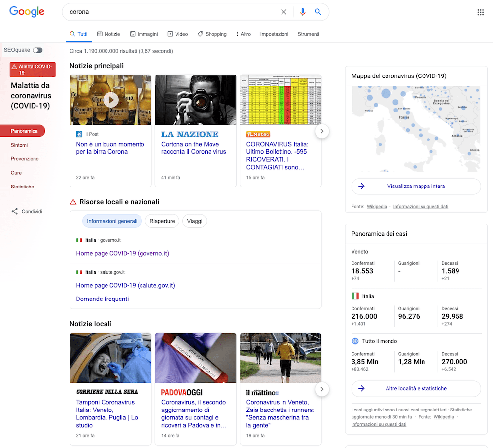Click the PadovaOggi logo
This screenshot has height=448, width=493.
point(182,392)
